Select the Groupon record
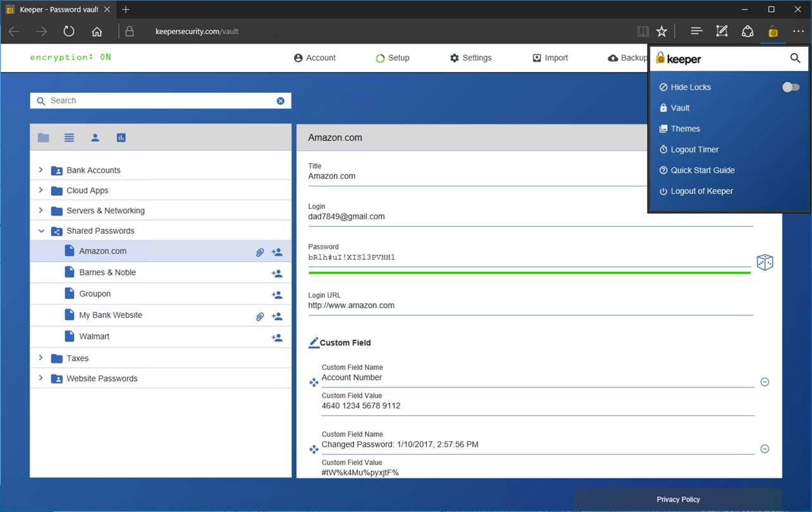 point(161,294)
